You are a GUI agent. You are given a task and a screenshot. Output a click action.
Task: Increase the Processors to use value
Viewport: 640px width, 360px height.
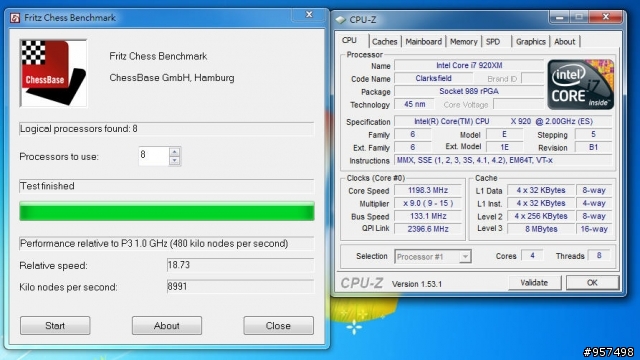point(175,152)
